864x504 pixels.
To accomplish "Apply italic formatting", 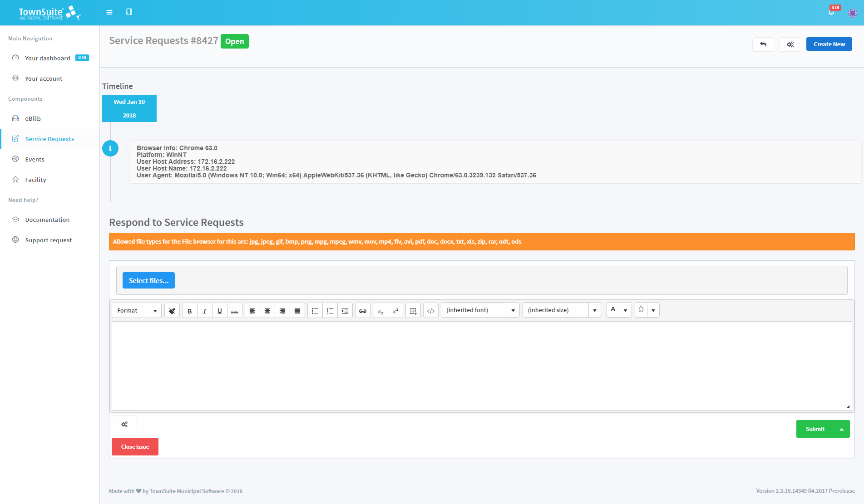I will coord(204,310).
